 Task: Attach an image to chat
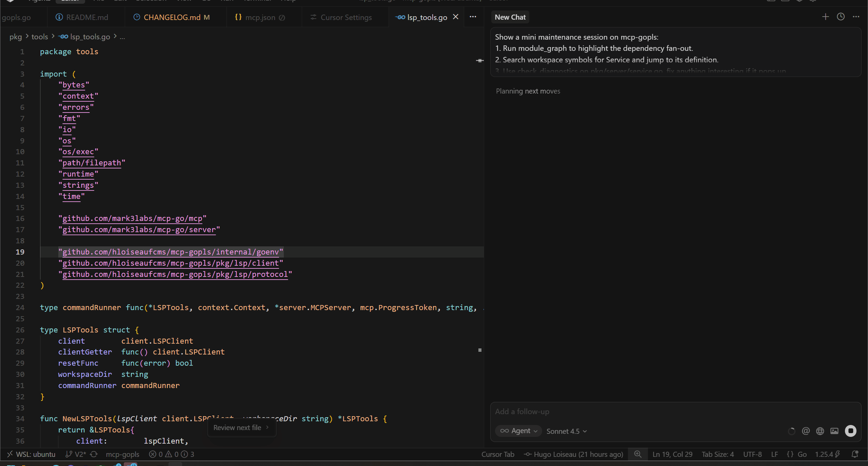(834, 431)
